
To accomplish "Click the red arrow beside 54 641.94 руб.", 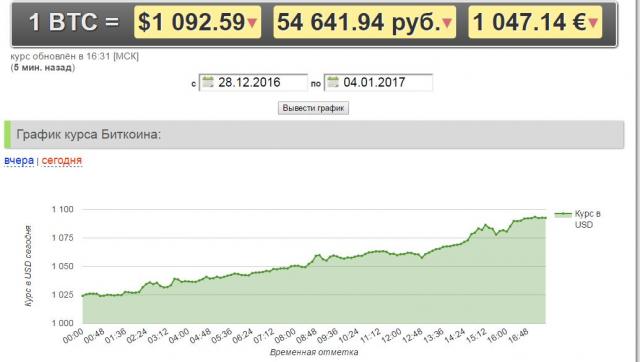I will click(x=447, y=23).
